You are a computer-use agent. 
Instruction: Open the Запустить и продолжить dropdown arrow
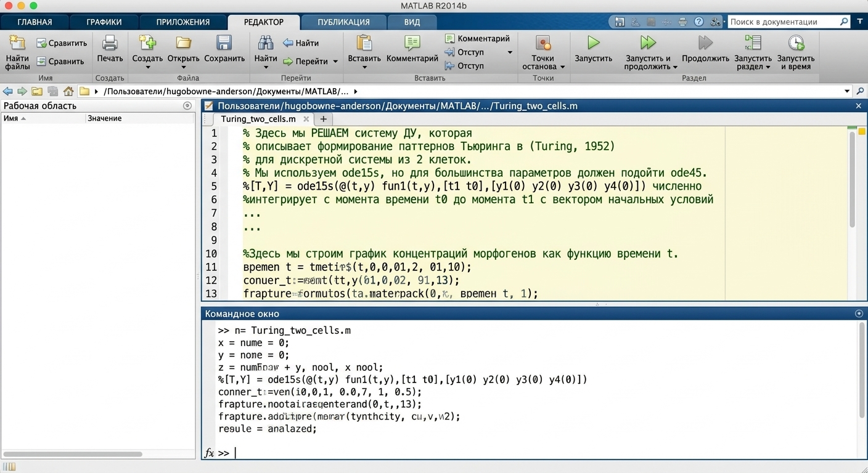675,67
